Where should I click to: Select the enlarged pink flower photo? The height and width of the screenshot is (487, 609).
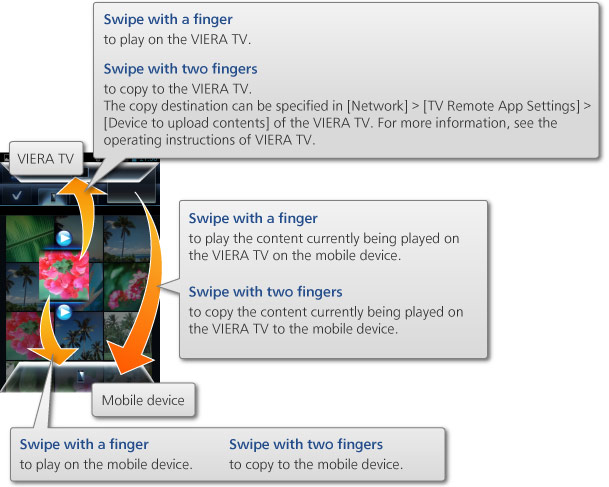[x=64, y=275]
